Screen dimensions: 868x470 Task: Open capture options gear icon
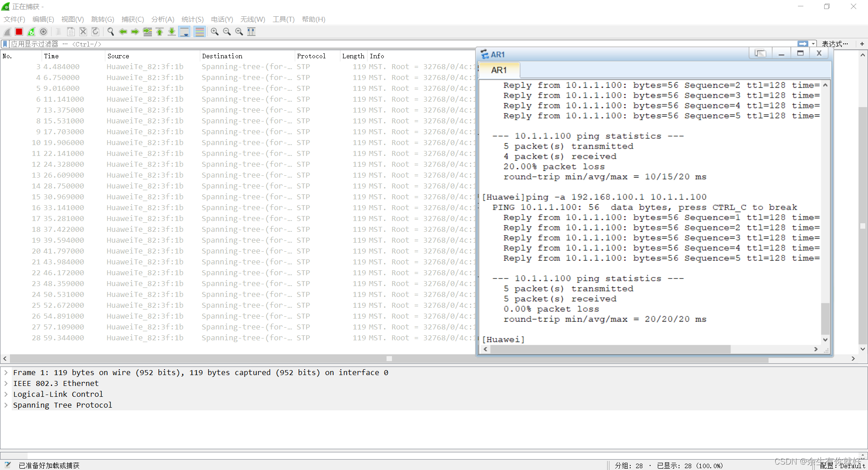43,32
